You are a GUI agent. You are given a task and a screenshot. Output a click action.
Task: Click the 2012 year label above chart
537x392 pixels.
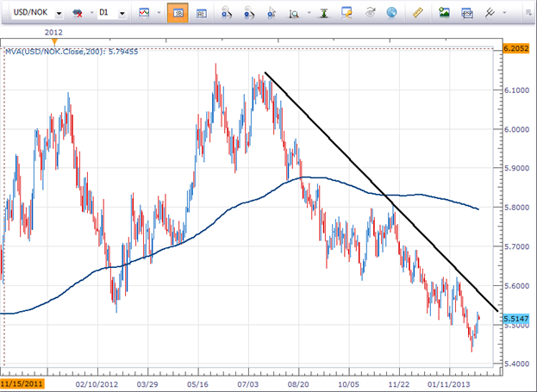[53, 33]
